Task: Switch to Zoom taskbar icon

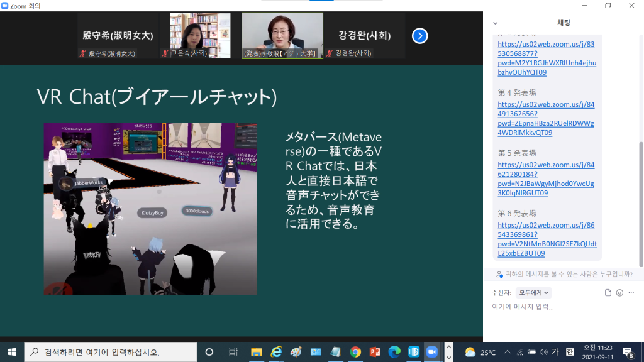Action: click(432, 352)
